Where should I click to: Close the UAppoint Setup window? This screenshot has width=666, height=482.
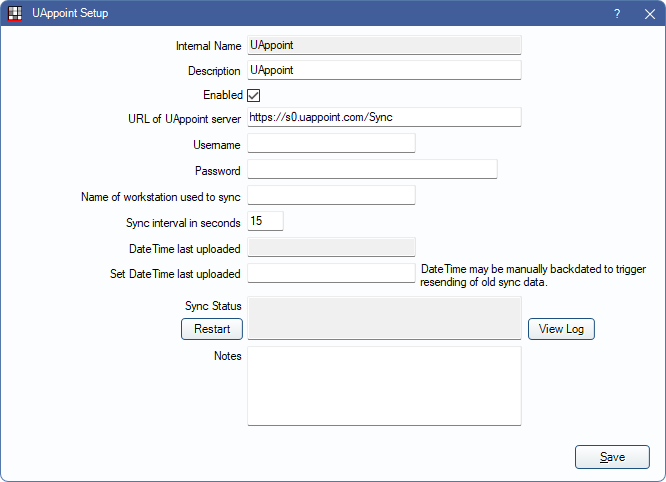[649, 14]
